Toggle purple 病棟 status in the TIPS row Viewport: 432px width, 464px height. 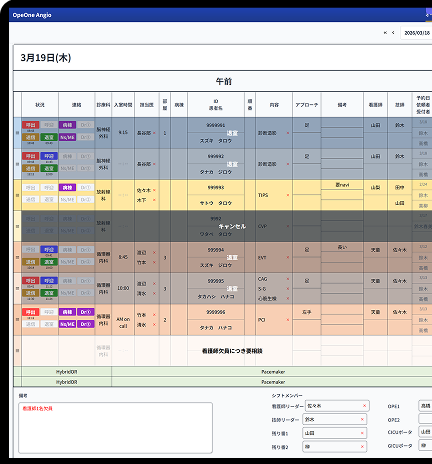tap(67, 188)
